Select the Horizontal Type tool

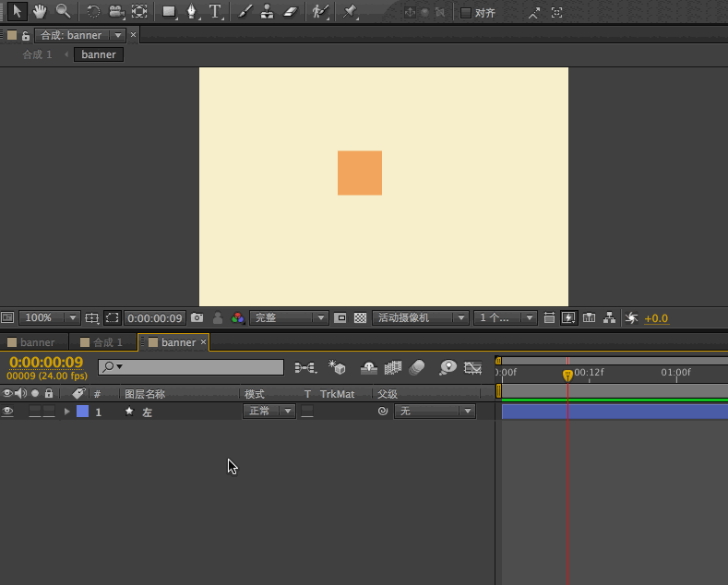pyautogui.click(x=215, y=12)
